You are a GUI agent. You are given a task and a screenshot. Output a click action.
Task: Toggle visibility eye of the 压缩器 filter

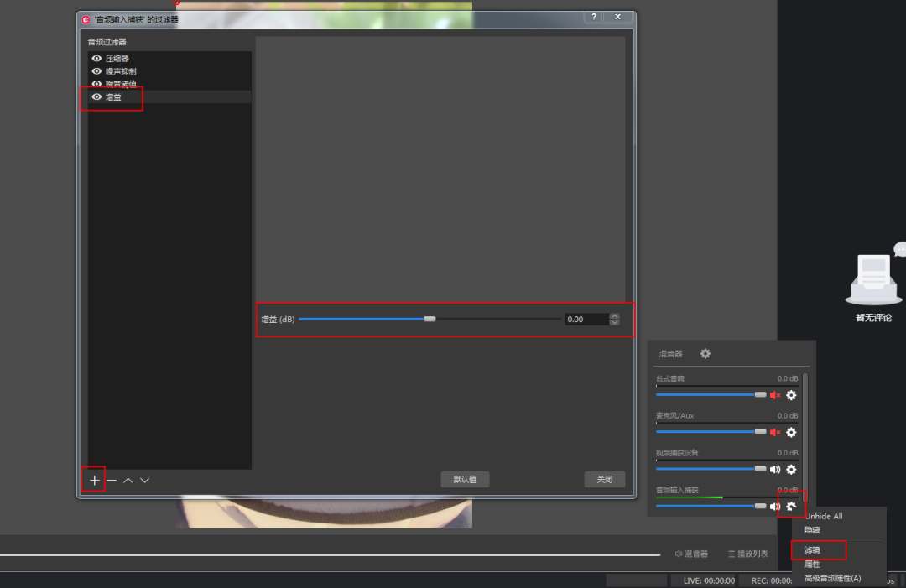96,58
